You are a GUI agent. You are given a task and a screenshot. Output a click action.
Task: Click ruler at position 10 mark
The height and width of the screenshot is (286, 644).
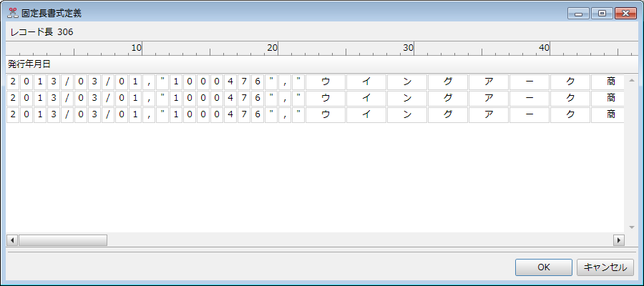137,48
